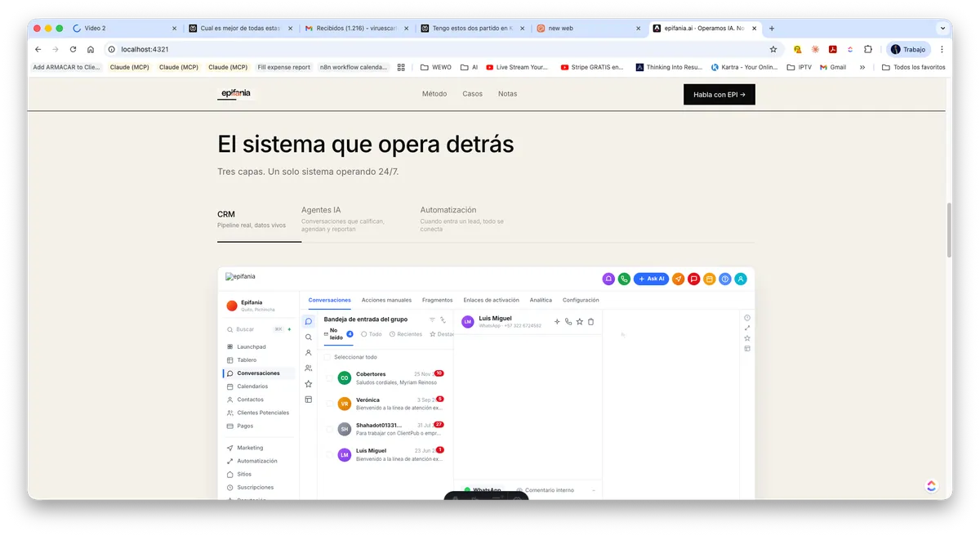Click the Adobe Acrobat extension icon
Screen dimensions: 980x536
(832, 49)
